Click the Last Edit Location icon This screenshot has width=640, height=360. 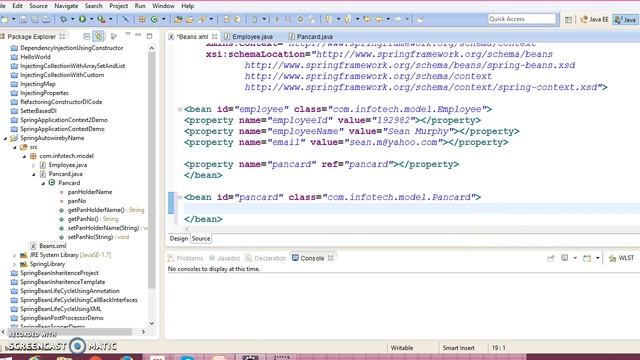click(367, 19)
